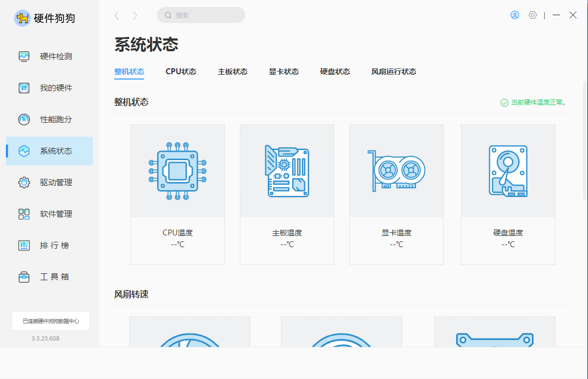Switch to the CPU状态 tab
Image resolution: width=588 pixels, height=379 pixels.
tap(181, 72)
